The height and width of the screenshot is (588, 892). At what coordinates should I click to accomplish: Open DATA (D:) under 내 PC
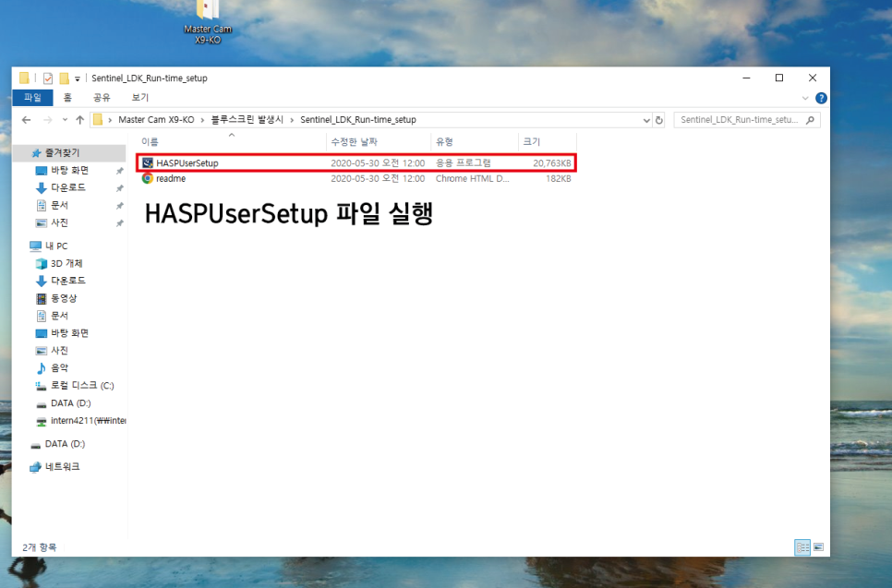70,402
